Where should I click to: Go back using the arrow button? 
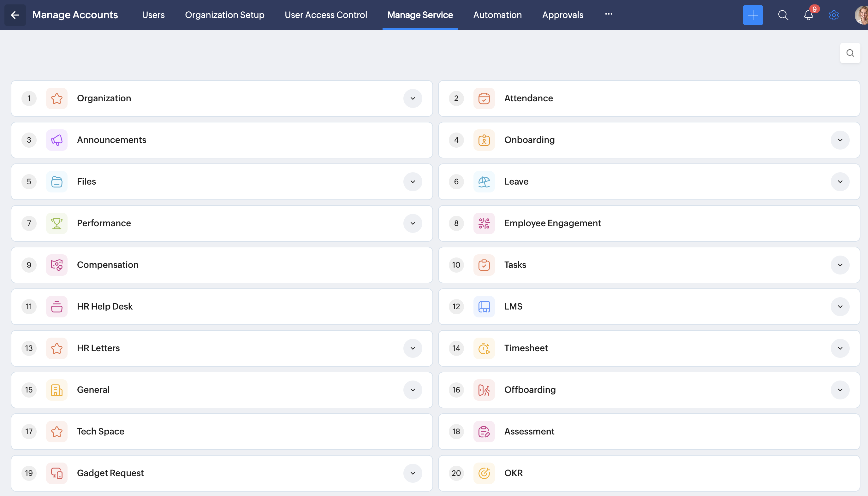15,15
